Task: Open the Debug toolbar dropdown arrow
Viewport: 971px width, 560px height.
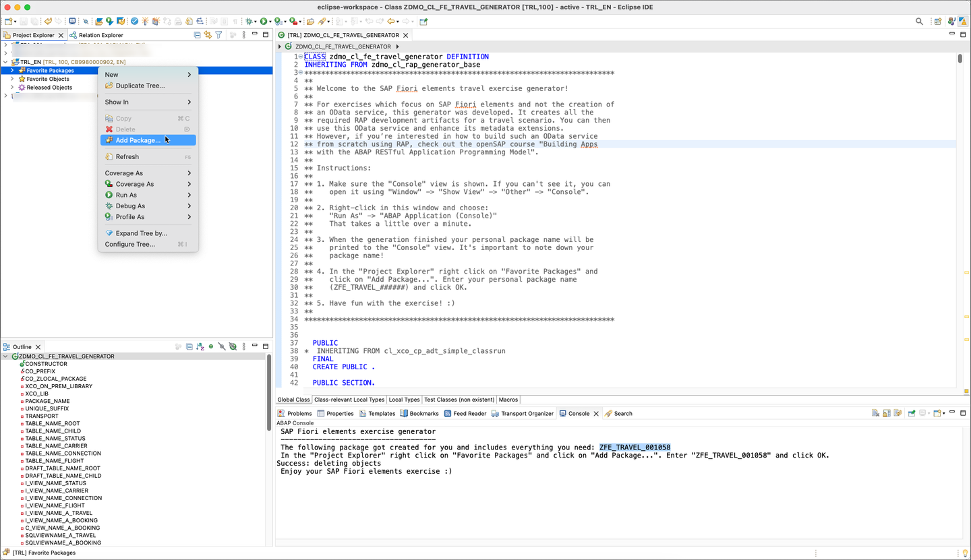Action: pyautogui.click(x=256, y=22)
